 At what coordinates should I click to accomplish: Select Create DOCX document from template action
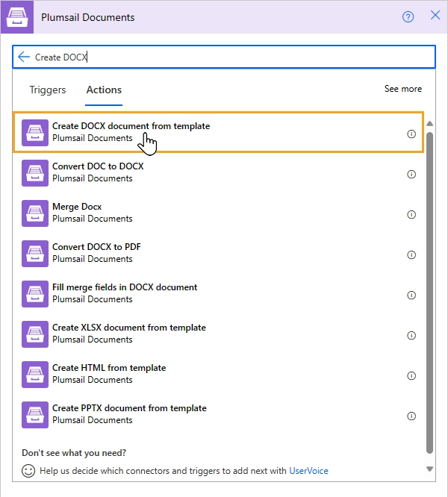click(218, 132)
